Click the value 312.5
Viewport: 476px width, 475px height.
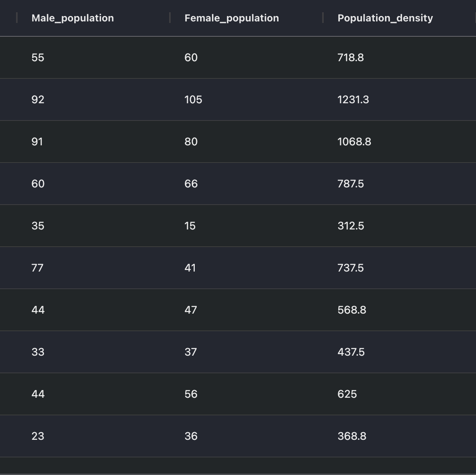pyautogui.click(x=351, y=226)
